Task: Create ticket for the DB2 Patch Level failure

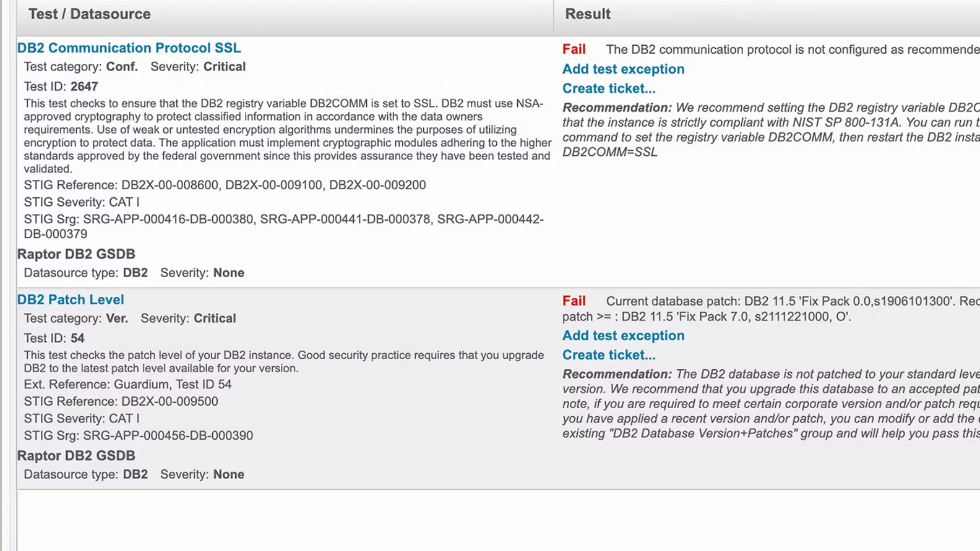Action: click(608, 355)
